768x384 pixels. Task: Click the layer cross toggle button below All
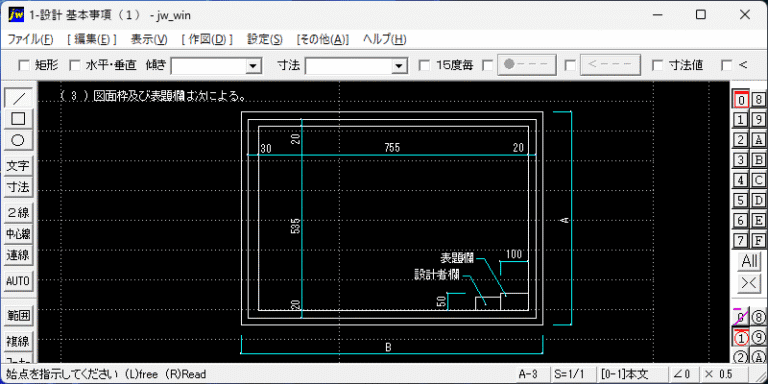click(x=750, y=283)
